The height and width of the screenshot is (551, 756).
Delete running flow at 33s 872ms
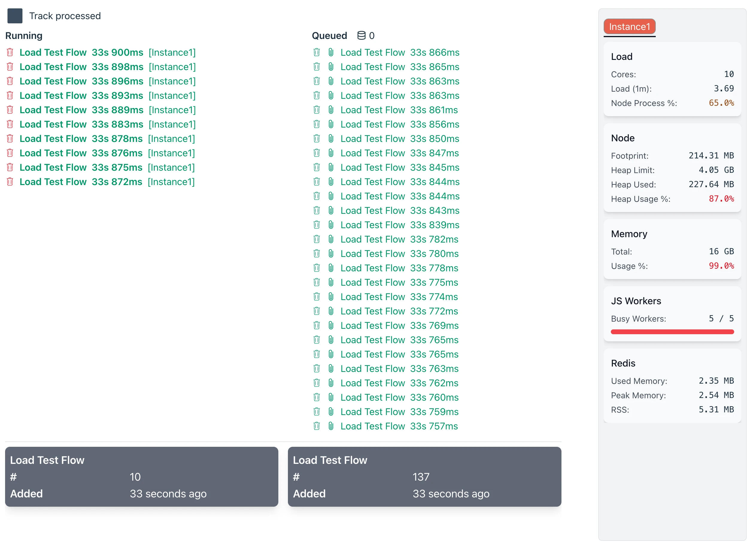(x=10, y=182)
